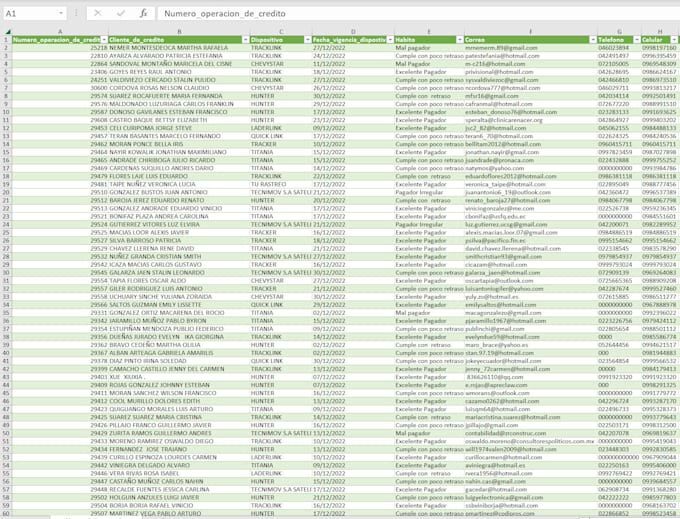The height and width of the screenshot is (519, 680).
Task: Click cell SILVA BARROSO PATRICIA
Action: pyautogui.click(x=179, y=241)
